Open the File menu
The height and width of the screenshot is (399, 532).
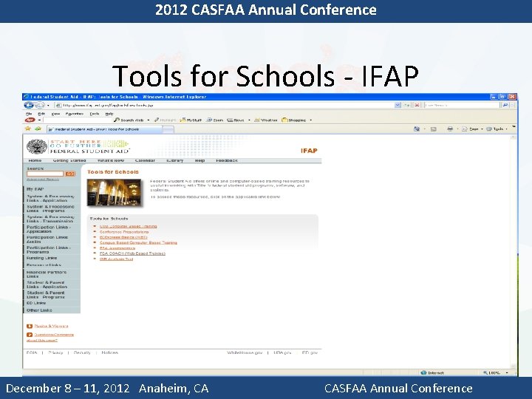(x=29, y=114)
